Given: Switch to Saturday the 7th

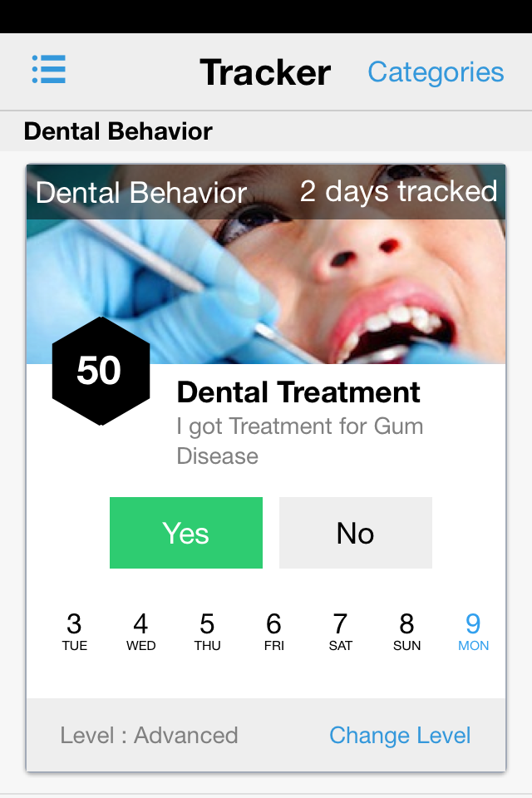Looking at the screenshot, I should pyautogui.click(x=340, y=631).
